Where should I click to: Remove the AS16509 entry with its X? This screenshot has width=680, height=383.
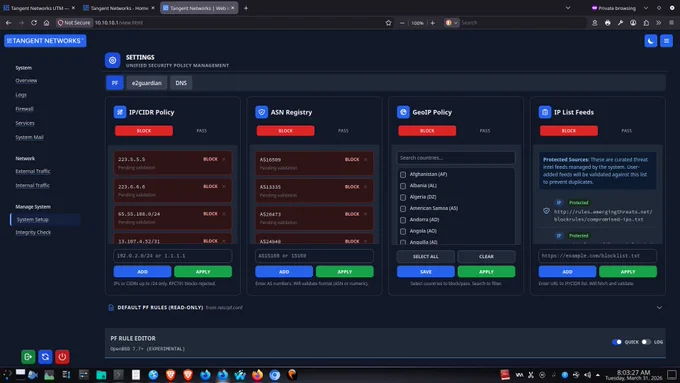point(366,159)
